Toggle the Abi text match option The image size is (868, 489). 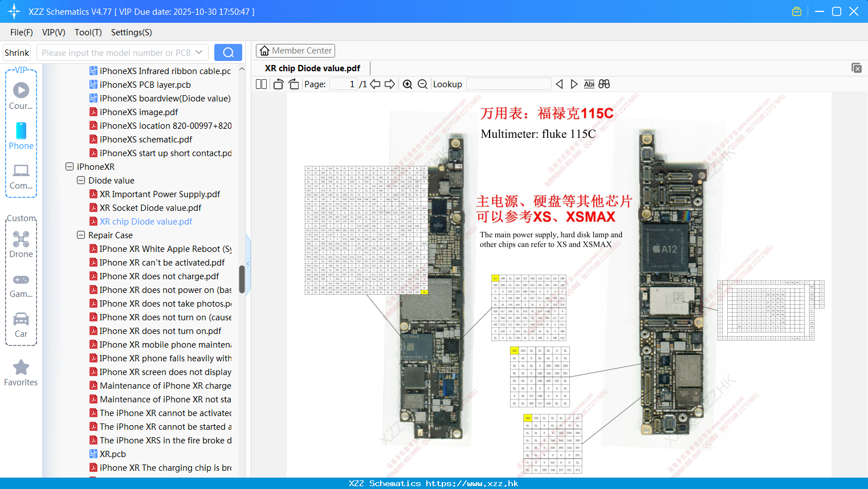point(589,84)
